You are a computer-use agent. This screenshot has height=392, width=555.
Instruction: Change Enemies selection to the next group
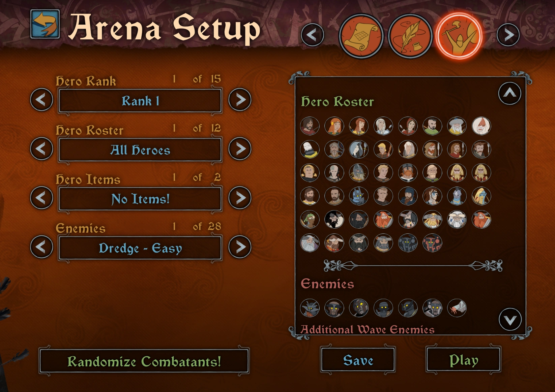click(x=240, y=247)
